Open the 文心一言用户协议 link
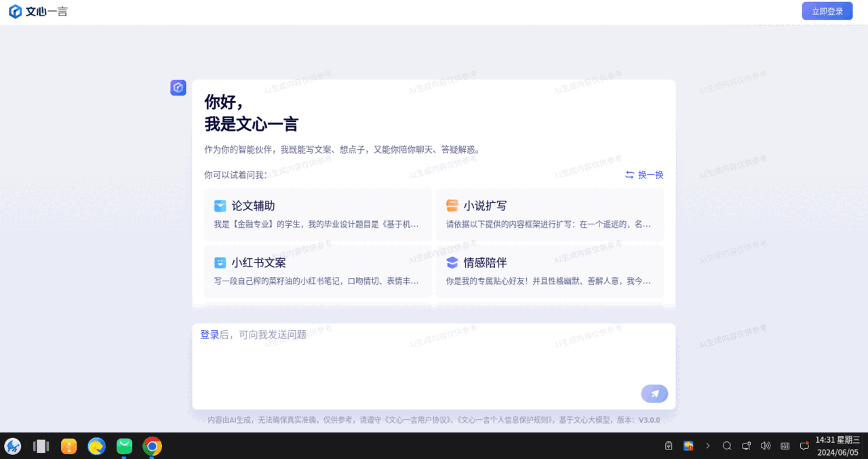The image size is (868, 459). coord(418,420)
